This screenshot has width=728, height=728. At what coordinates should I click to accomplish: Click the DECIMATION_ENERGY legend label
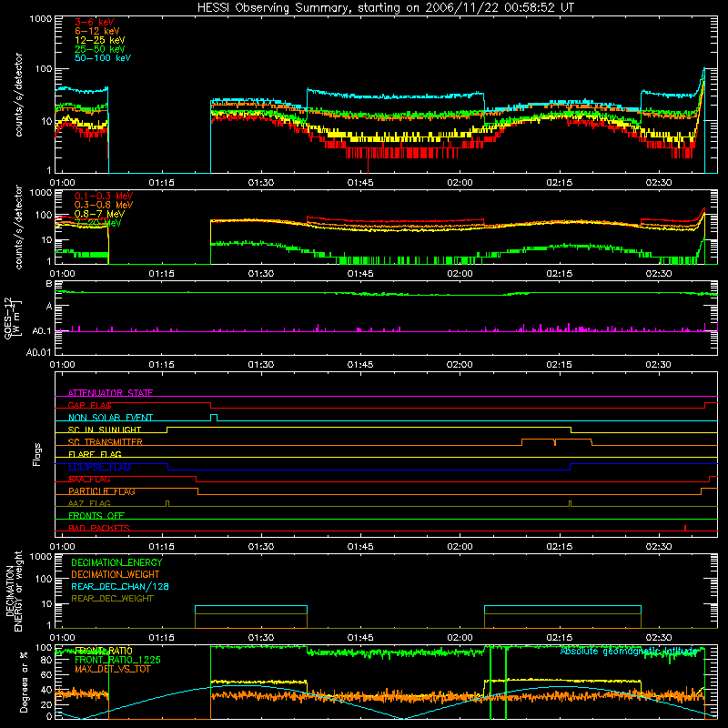point(116,562)
